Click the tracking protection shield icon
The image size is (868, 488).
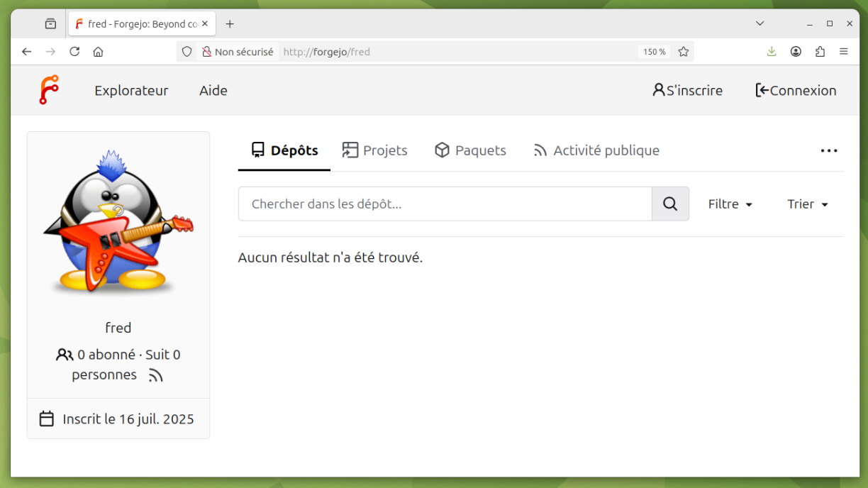point(187,52)
